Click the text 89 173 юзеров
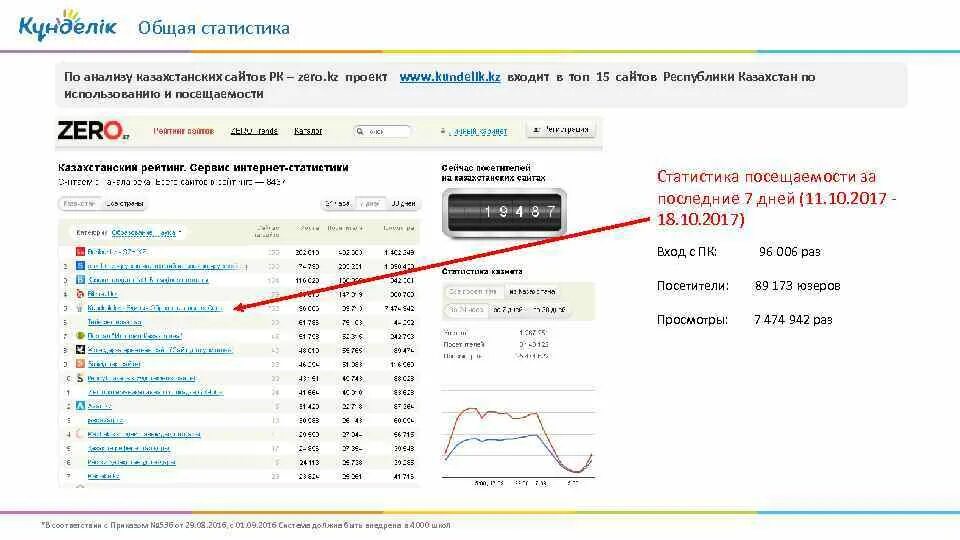960x540 pixels. pos(797,286)
